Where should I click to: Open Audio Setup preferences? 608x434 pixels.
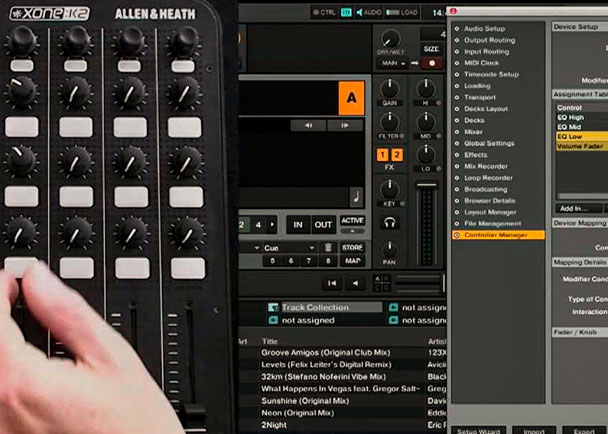point(484,28)
